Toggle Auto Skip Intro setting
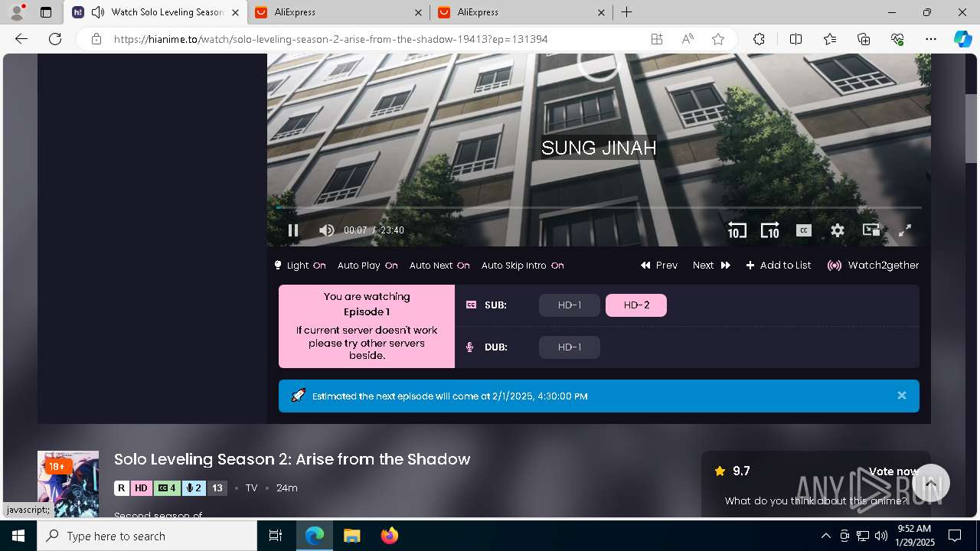Viewport: 980px width, 551px height. (522, 266)
